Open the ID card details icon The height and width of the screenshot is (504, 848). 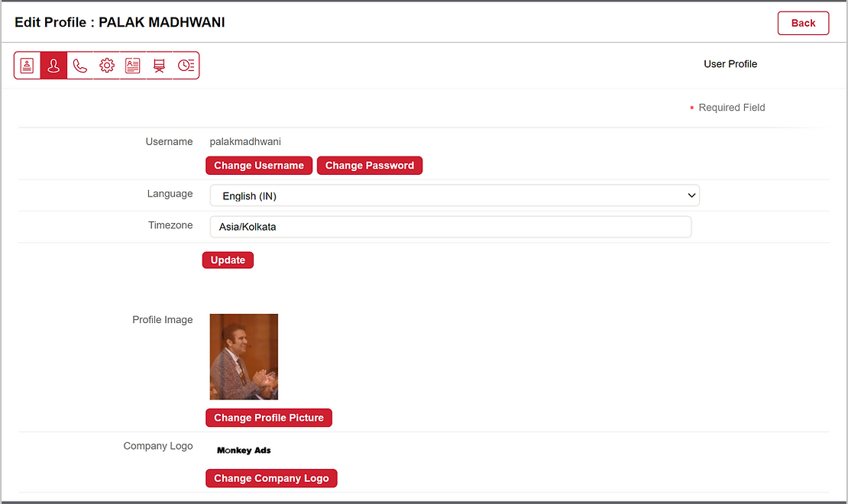(133, 66)
